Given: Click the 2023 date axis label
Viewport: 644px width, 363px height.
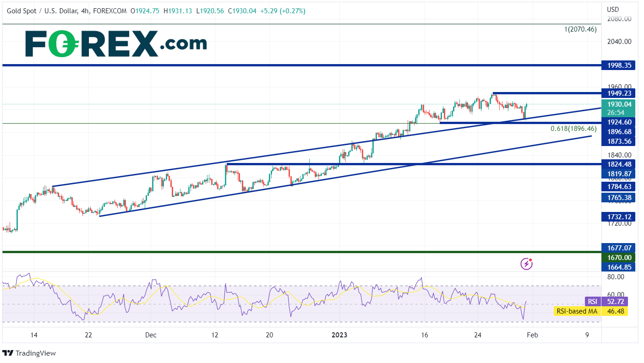Looking at the screenshot, I should (x=338, y=335).
